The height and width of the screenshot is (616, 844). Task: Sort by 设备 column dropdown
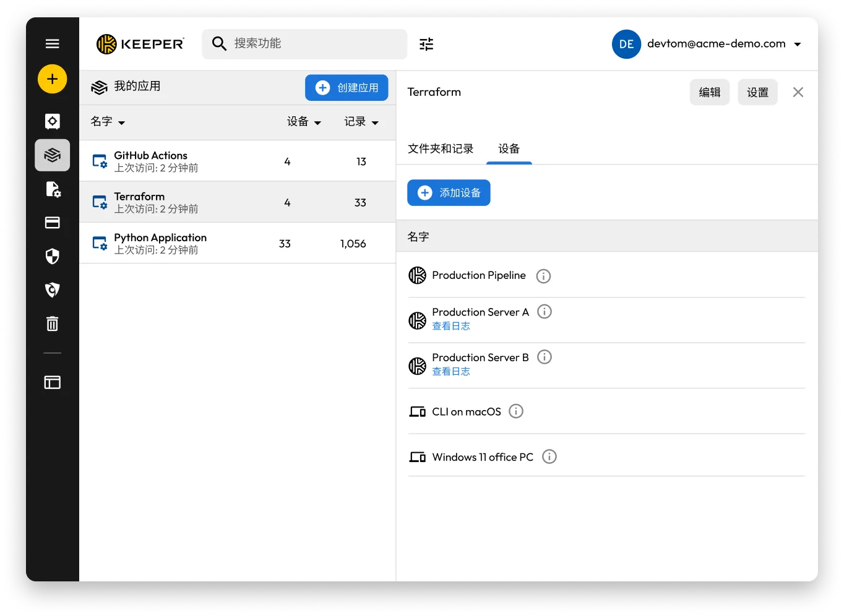click(x=304, y=122)
